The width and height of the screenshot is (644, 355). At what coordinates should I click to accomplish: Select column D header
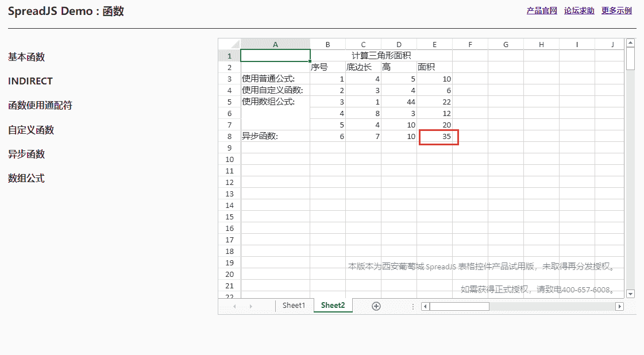click(x=399, y=44)
